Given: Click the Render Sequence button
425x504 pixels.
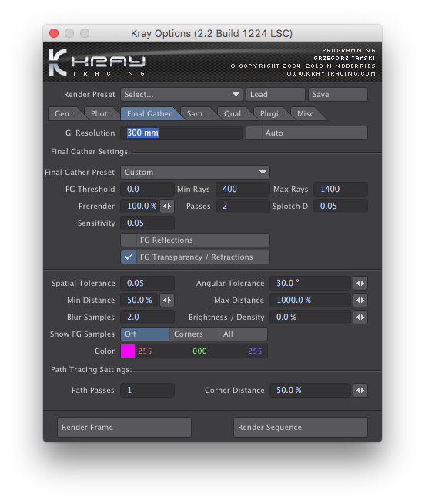Looking at the screenshot, I should tap(300, 427).
